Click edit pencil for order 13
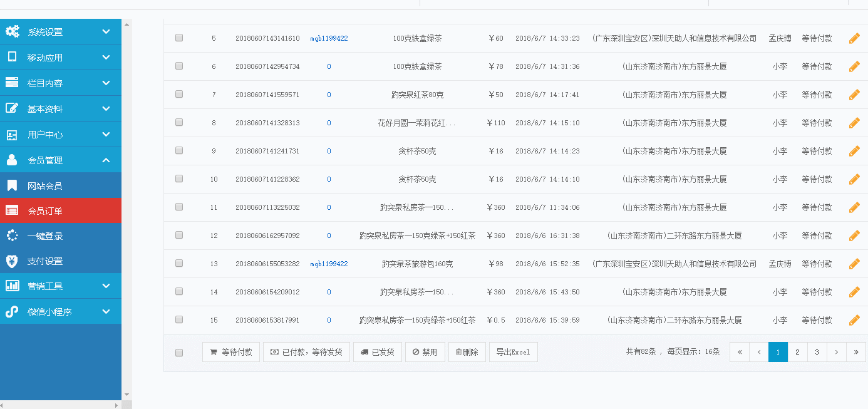This screenshot has width=868, height=409. (x=854, y=264)
